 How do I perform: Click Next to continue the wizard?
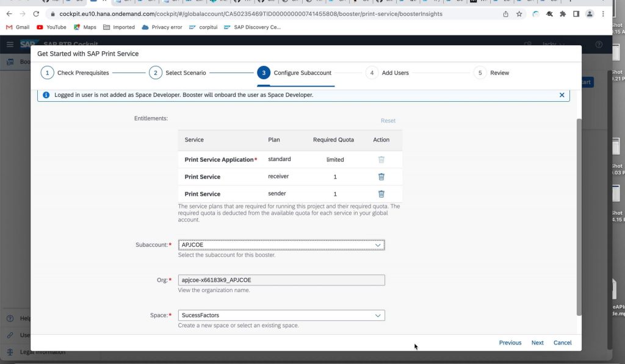click(x=537, y=343)
